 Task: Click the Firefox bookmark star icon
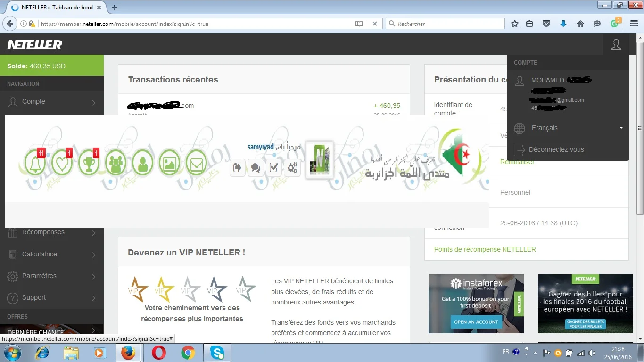[515, 24]
